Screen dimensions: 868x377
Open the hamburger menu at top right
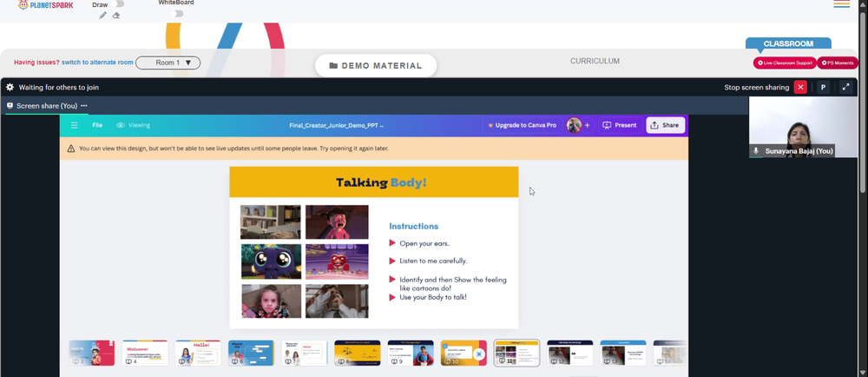click(841, 3)
